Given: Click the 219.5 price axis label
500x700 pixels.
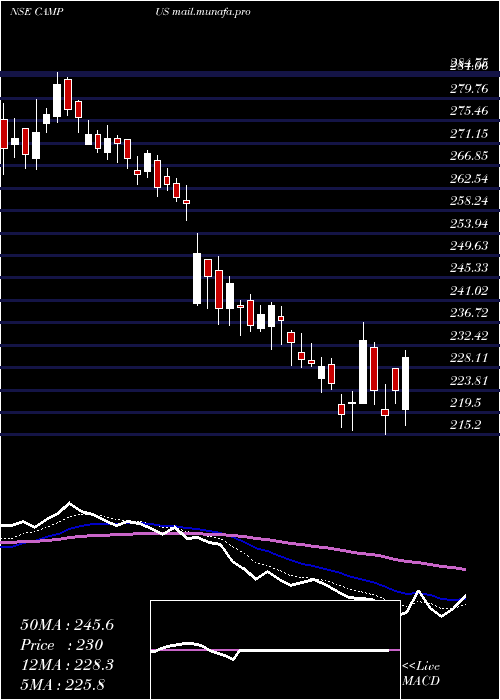Looking at the screenshot, I should pos(466,402).
